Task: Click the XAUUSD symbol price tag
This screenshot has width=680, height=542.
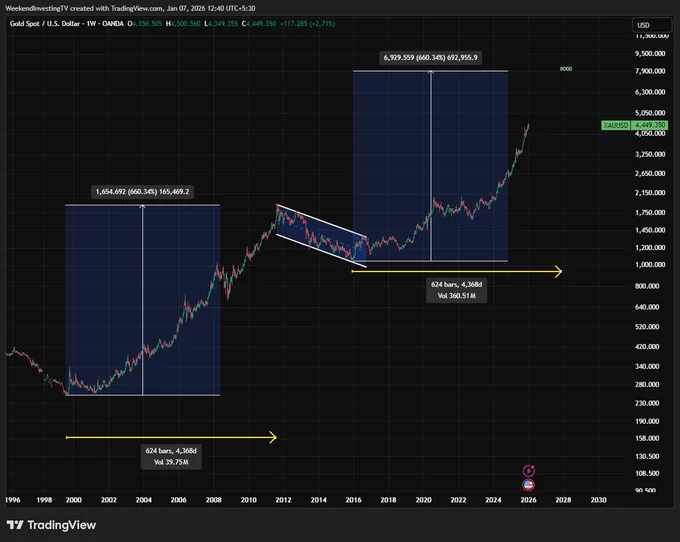Action: pyautogui.click(x=615, y=125)
